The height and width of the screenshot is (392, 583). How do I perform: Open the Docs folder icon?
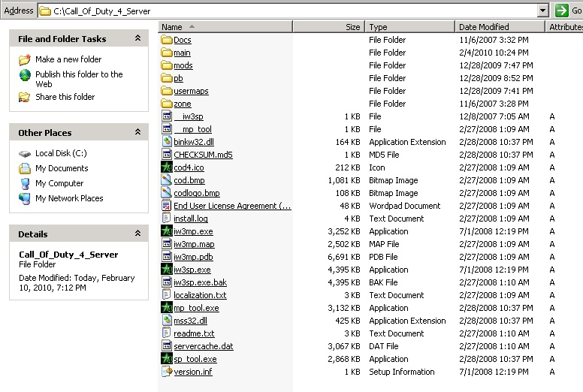pyautogui.click(x=167, y=40)
